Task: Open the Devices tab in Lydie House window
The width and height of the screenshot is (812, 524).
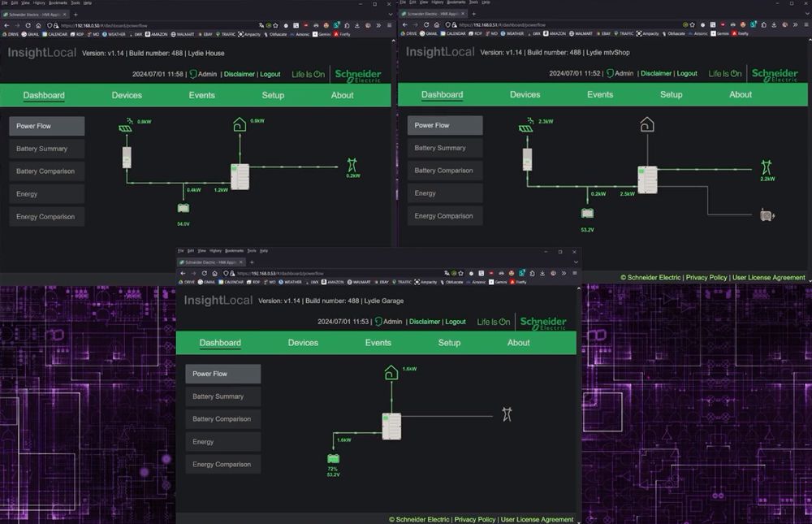Action: 127,95
